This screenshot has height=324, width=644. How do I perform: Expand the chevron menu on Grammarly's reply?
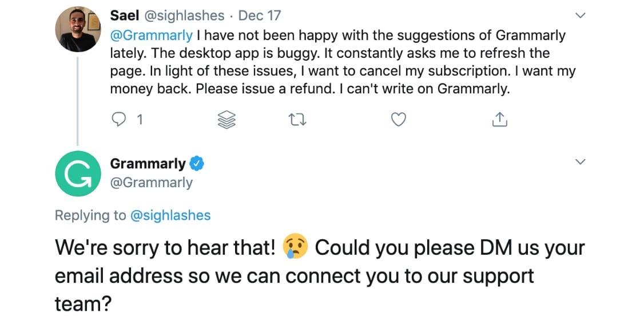[580, 163]
